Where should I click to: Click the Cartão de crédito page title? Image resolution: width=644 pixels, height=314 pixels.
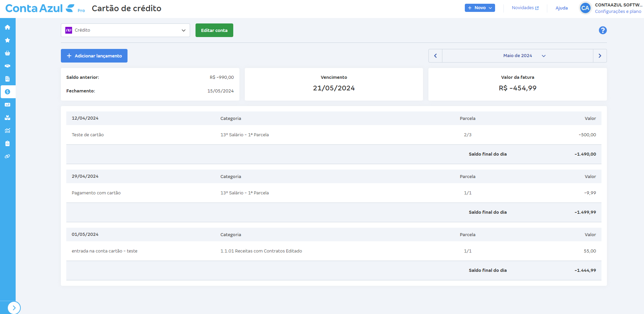[126, 8]
